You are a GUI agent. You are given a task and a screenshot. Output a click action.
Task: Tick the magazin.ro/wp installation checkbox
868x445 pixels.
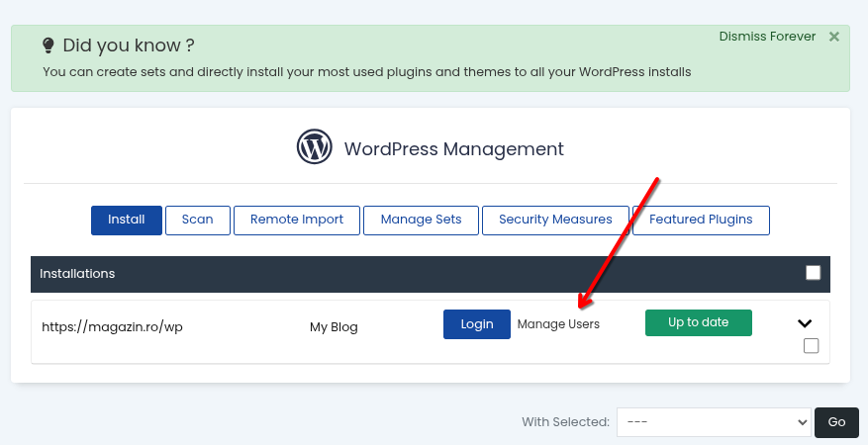tap(811, 346)
